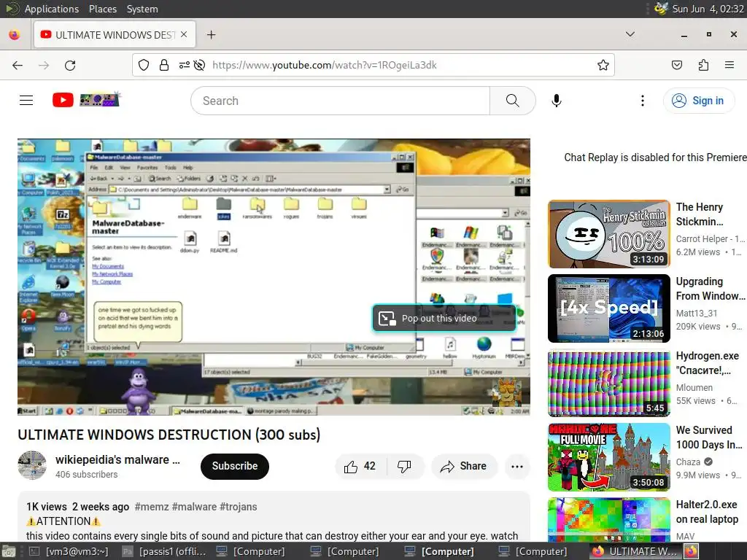Open the Chaza channel name
This screenshot has height=560, width=747.
pyautogui.click(x=689, y=462)
